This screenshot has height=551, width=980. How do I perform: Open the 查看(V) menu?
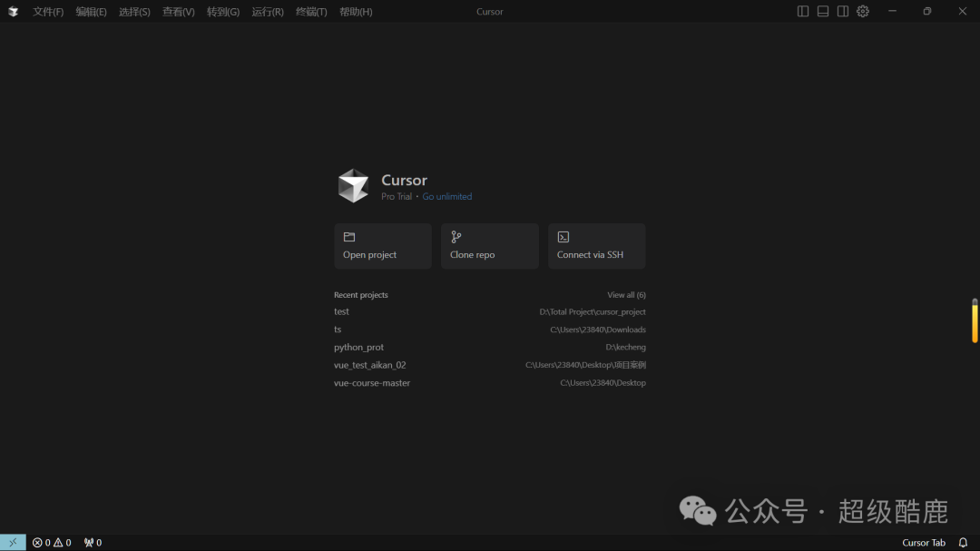pyautogui.click(x=178, y=11)
